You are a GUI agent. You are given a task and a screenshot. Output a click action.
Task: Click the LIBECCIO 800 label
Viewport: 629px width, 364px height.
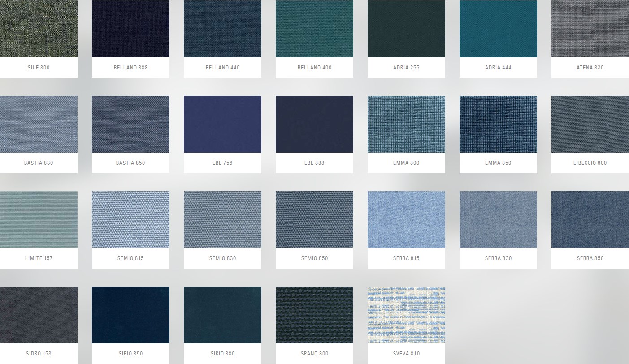point(590,163)
